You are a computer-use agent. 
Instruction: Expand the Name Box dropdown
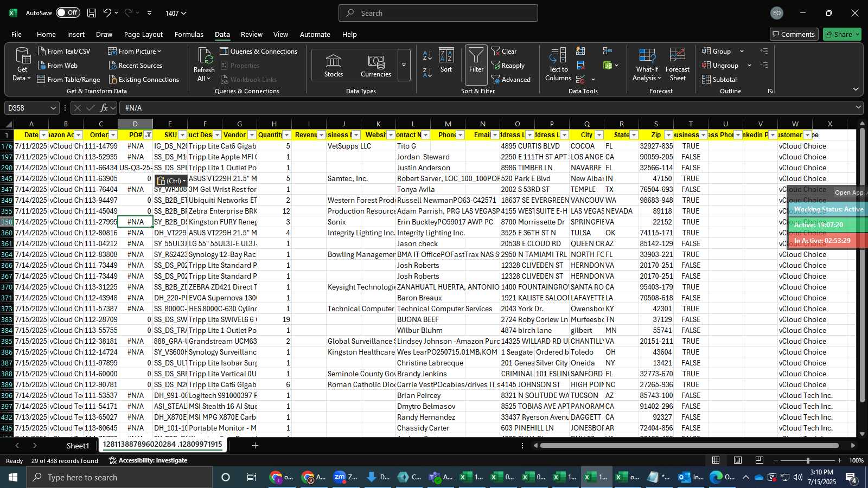(53, 108)
